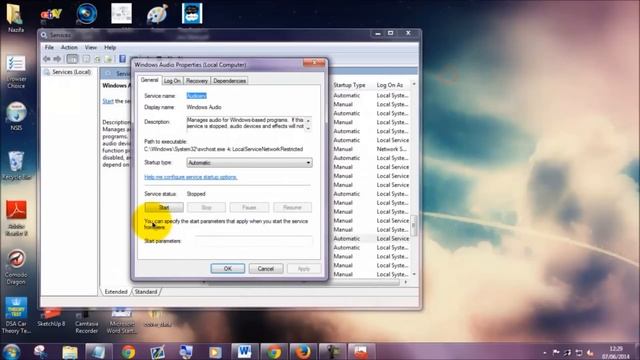
Task: Click the Refresh icon in Services toolbar
Action: pyautogui.click(x=97, y=59)
